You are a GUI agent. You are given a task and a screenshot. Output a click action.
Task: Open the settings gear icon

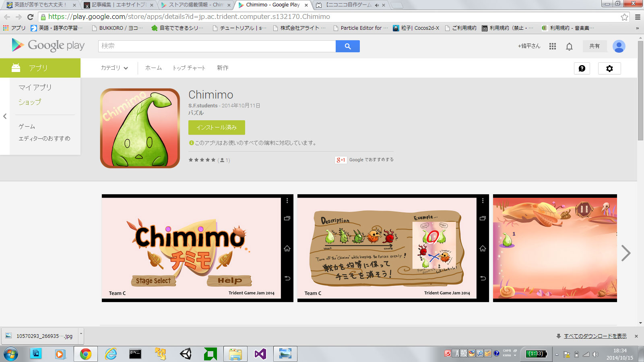point(609,68)
